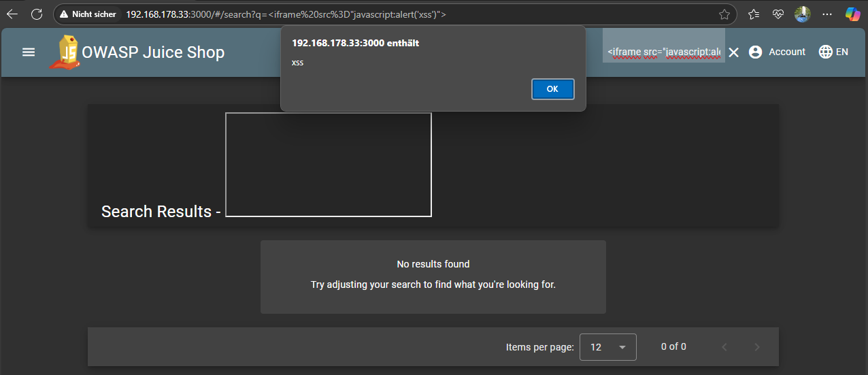Click the injected iframe box in results
Screen dimensions: 868x375
329,165
